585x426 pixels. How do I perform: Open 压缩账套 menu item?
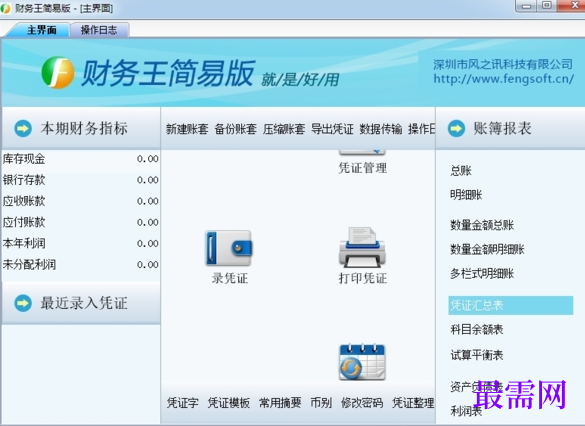tap(284, 129)
